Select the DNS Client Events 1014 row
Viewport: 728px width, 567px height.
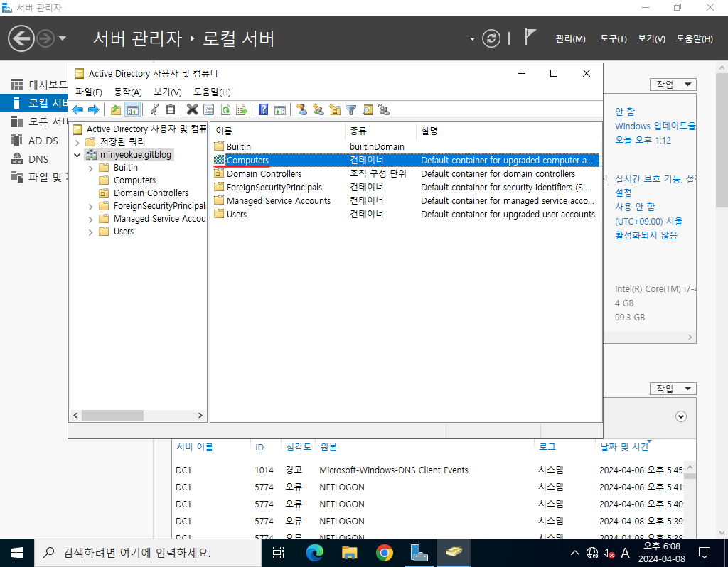[x=429, y=470]
